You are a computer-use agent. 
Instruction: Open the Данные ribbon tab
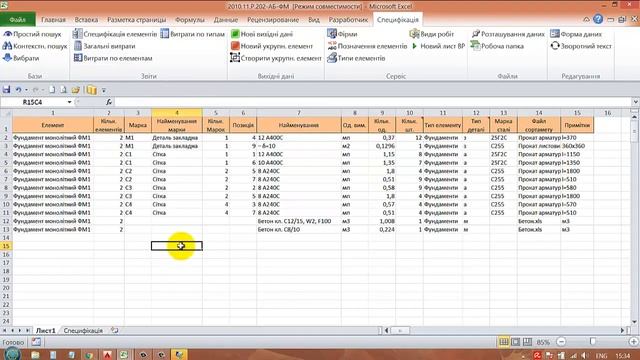click(x=226, y=20)
